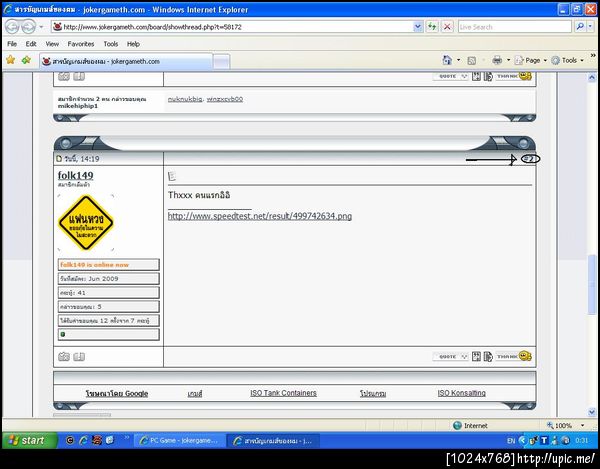Click the post number link at top right
The height and width of the screenshot is (469, 600).
[530, 159]
